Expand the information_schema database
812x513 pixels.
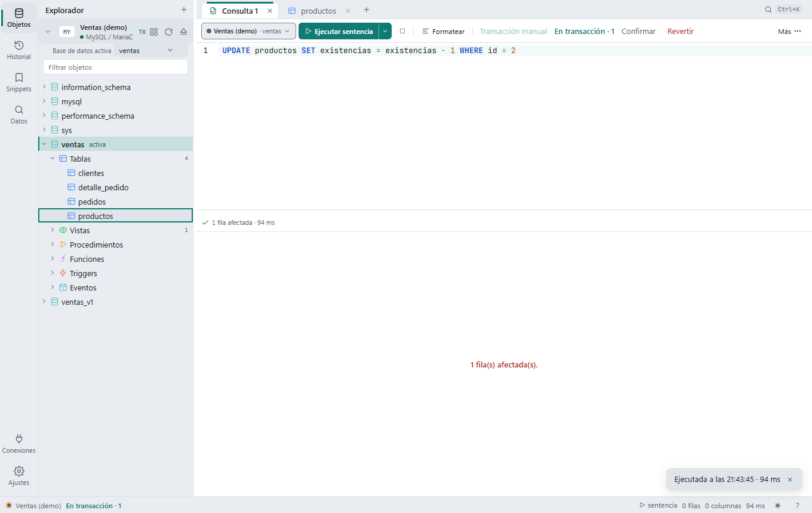[44, 87]
